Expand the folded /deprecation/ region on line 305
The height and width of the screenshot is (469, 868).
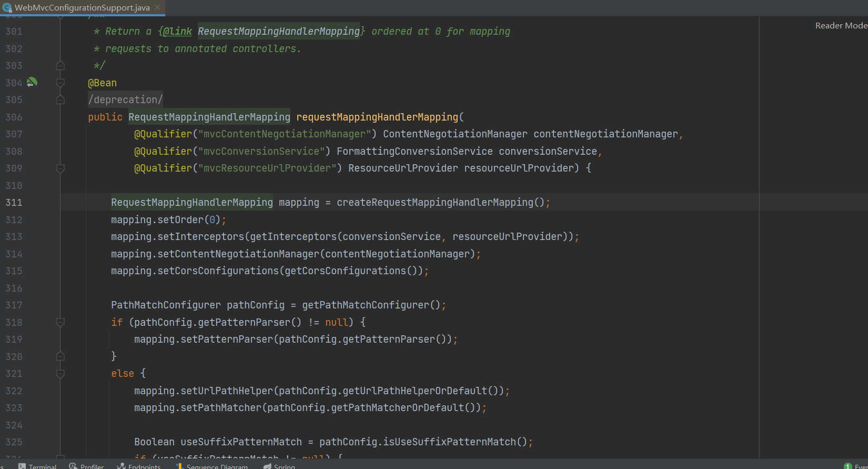(60, 99)
